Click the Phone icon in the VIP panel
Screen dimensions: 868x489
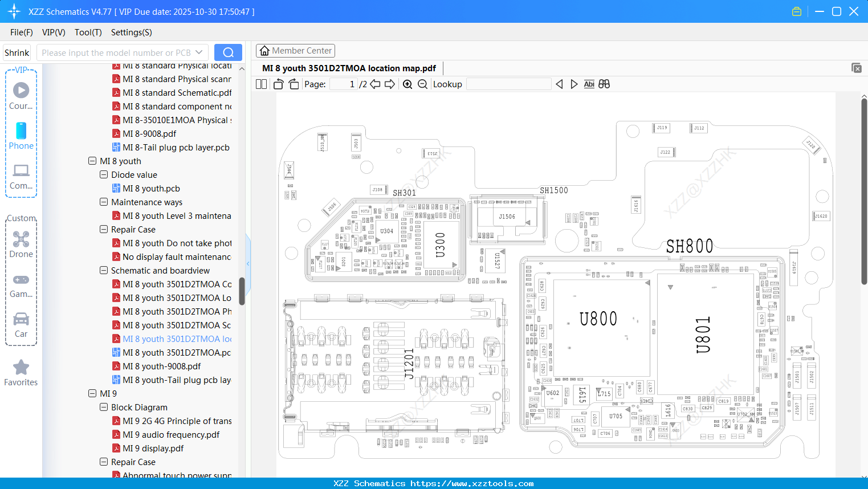point(21,131)
